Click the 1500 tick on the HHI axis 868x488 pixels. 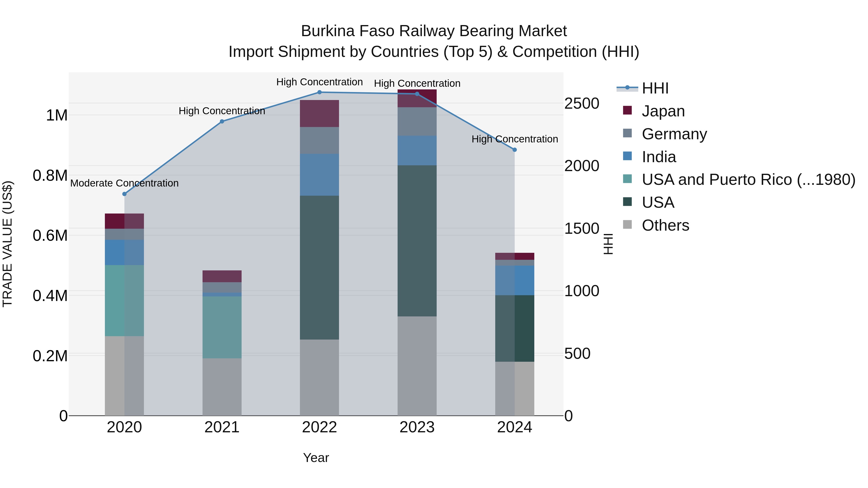tap(582, 228)
